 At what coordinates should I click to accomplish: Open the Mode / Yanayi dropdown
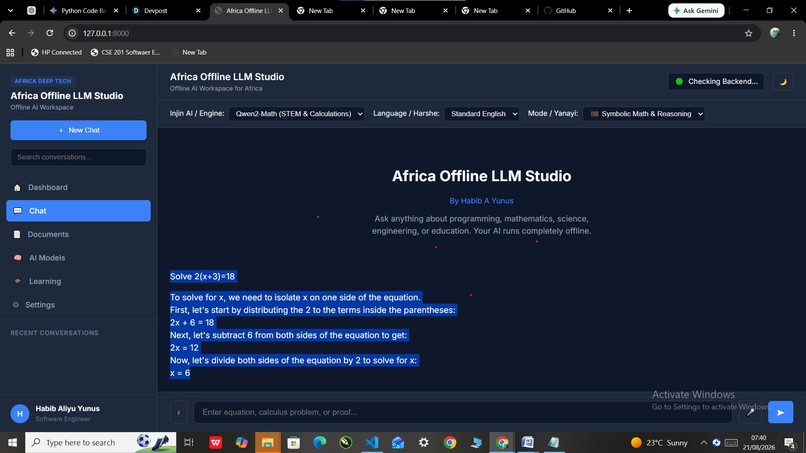click(644, 114)
